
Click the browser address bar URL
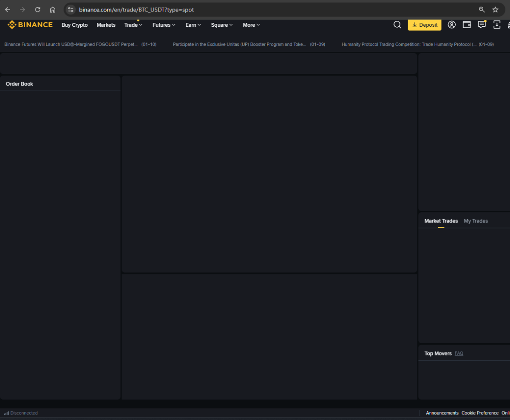tap(136, 10)
